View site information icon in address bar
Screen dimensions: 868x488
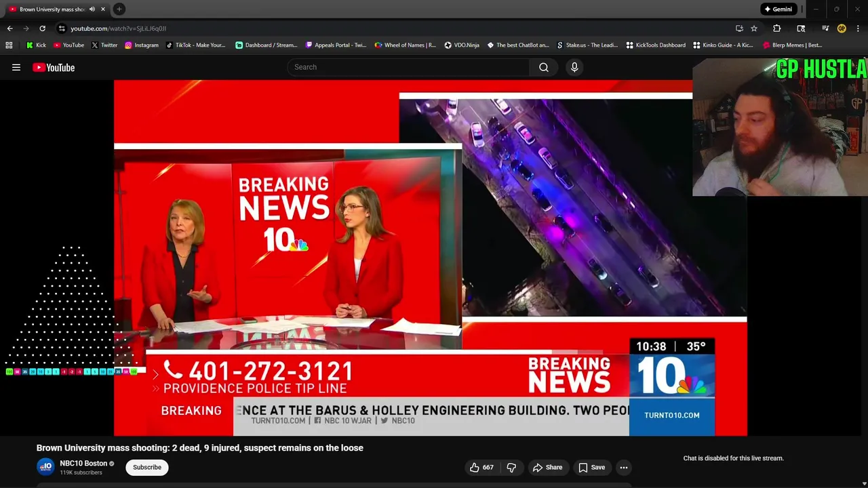tap(62, 28)
